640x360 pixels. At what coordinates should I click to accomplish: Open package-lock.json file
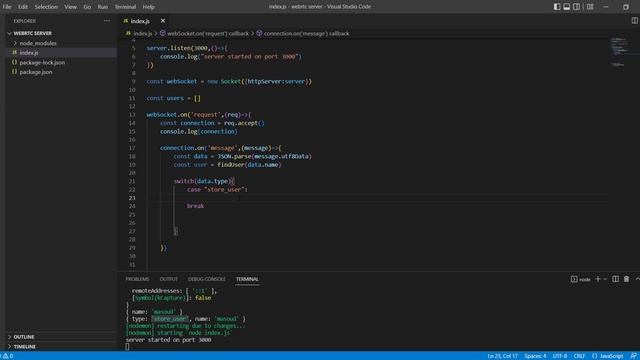(x=42, y=62)
